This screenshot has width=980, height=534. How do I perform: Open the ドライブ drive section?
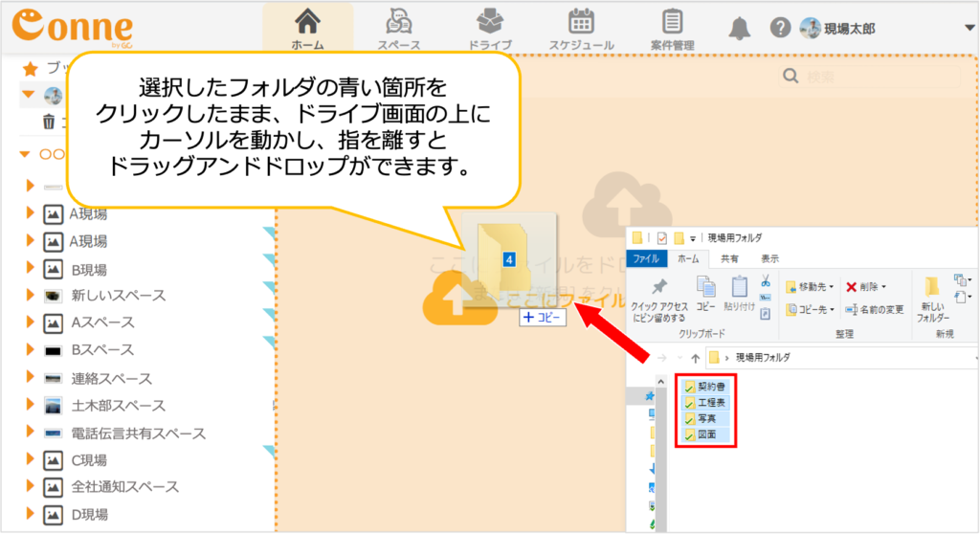pyautogui.click(x=489, y=27)
